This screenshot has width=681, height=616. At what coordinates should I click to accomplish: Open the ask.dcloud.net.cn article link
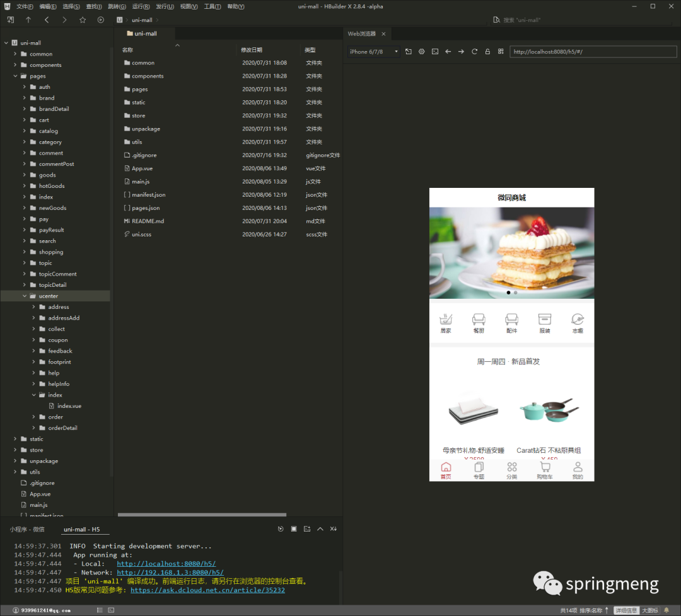[207, 590]
